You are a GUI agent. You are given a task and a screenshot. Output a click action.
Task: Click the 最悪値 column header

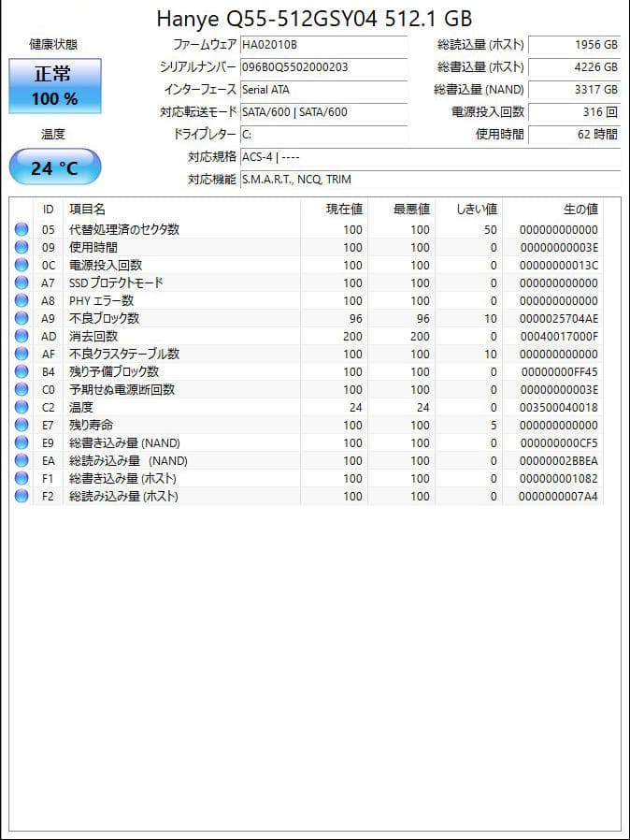[401, 209]
